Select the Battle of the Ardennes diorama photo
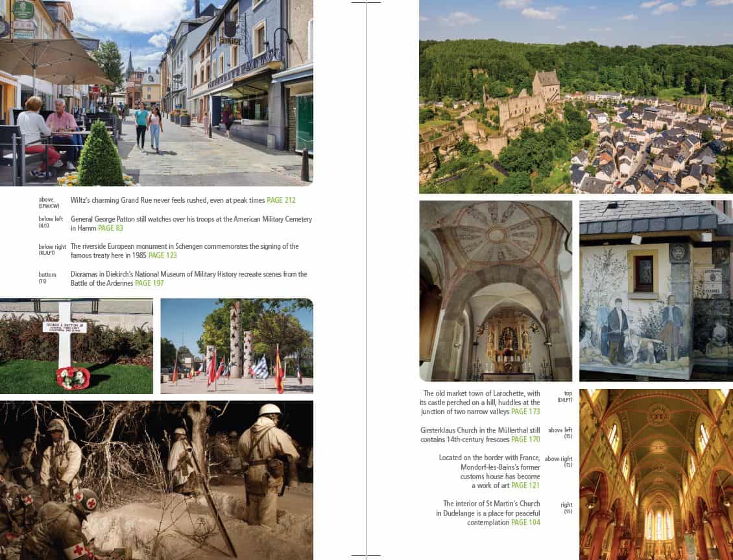 [x=156, y=480]
